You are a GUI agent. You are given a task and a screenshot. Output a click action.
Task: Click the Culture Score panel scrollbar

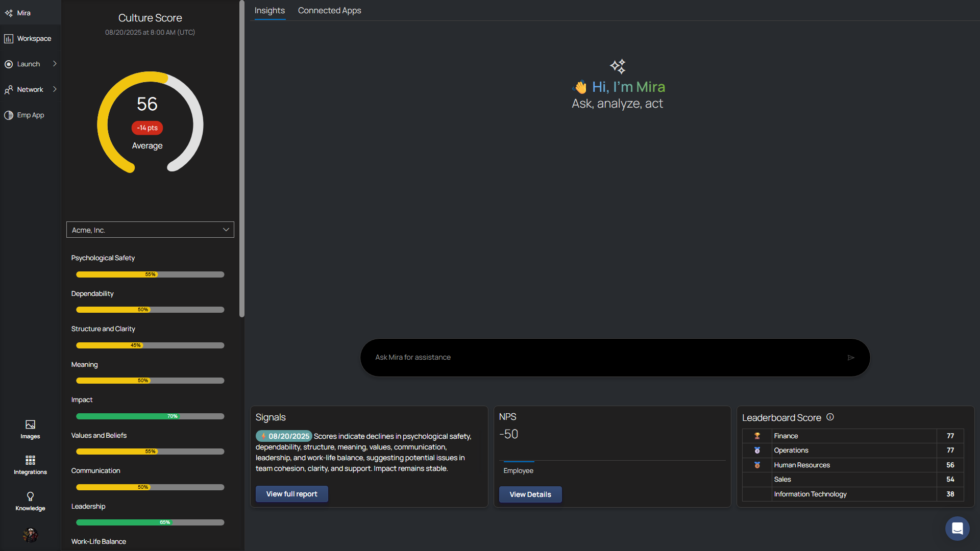pos(242,158)
